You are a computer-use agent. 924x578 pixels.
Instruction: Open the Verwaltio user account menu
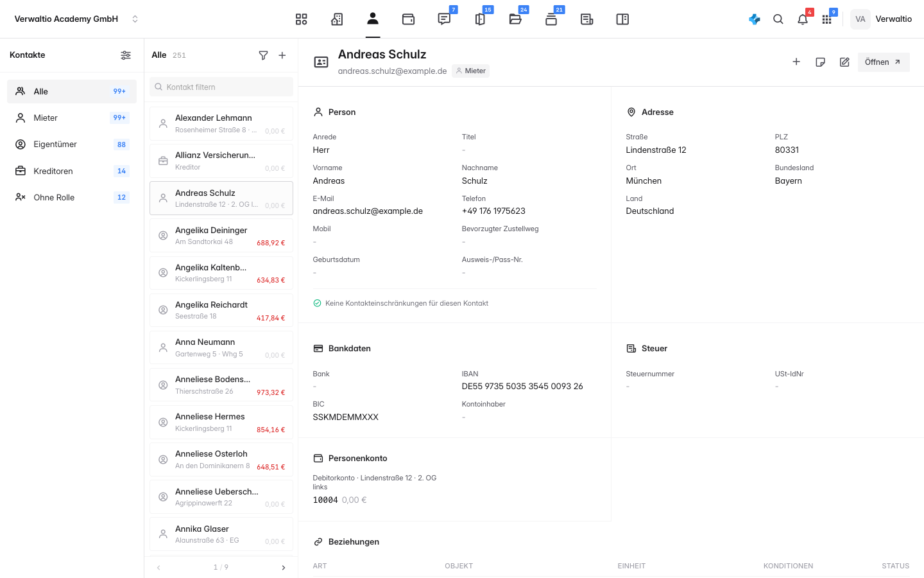[x=882, y=19]
